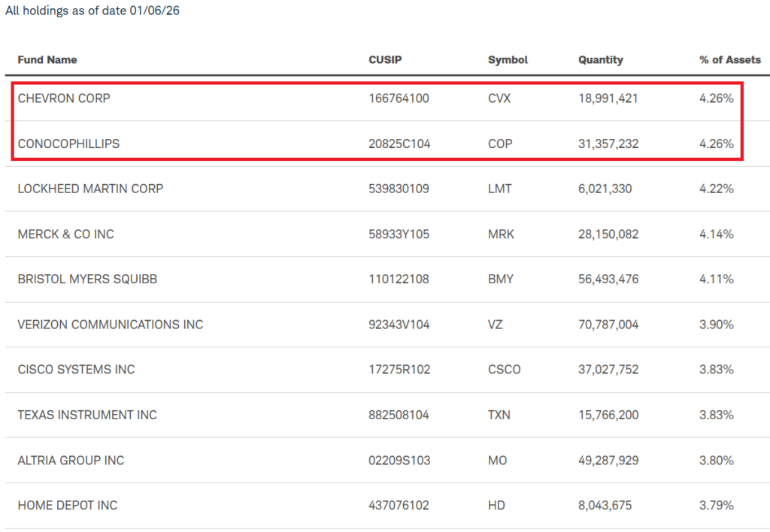Viewport: 770px width, 532px height.
Task: Select the MERCK & CO INC name
Action: pyautogui.click(x=65, y=234)
